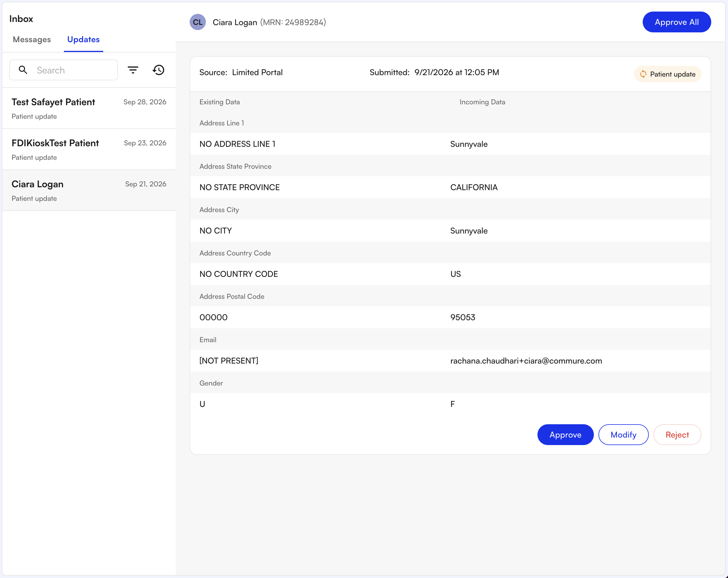Click the CL patient avatar
This screenshot has width=728, height=578.
pyautogui.click(x=197, y=22)
